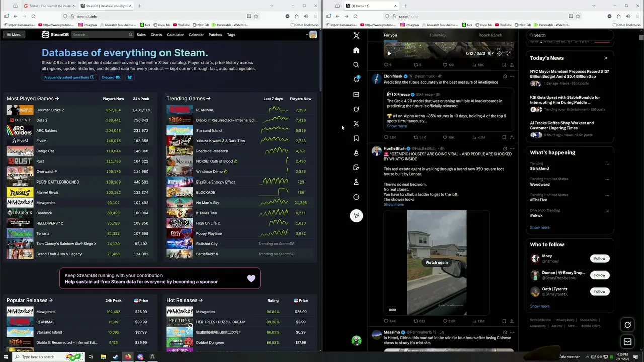644x362 pixels.
Task: Open more options on Elon Musk's post
Action: 512,76
